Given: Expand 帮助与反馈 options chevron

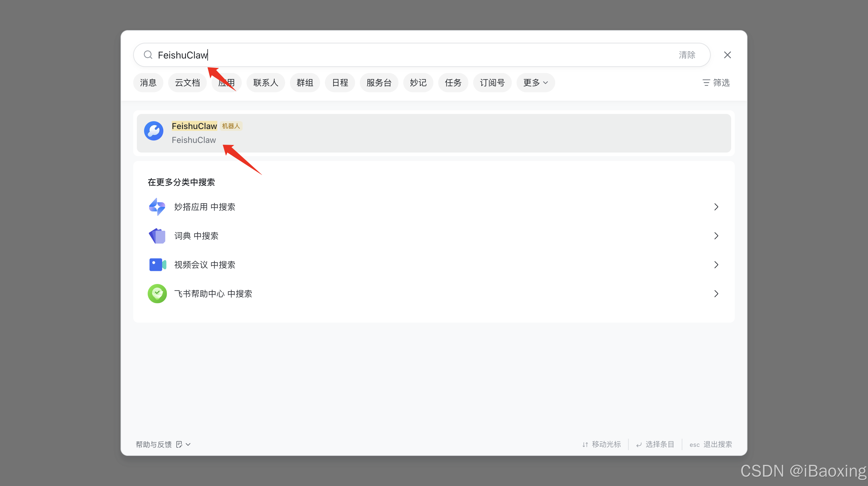Looking at the screenshot, I should point(188,444).
